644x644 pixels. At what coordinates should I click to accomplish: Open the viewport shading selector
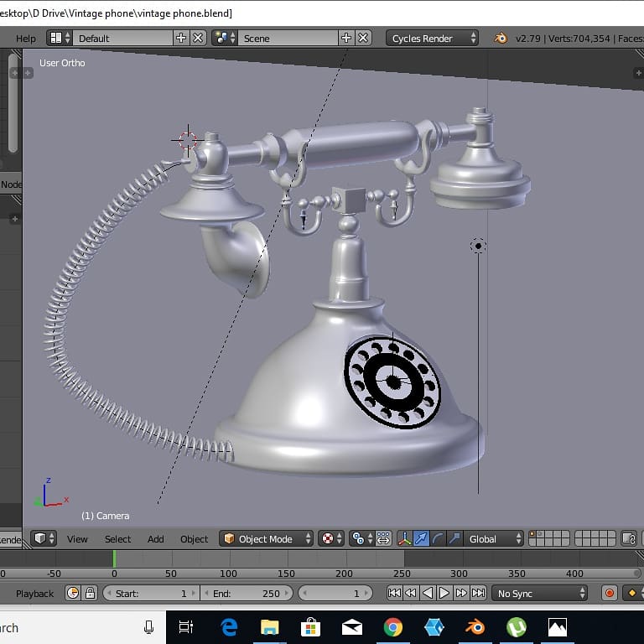click(x=331, y=538)
